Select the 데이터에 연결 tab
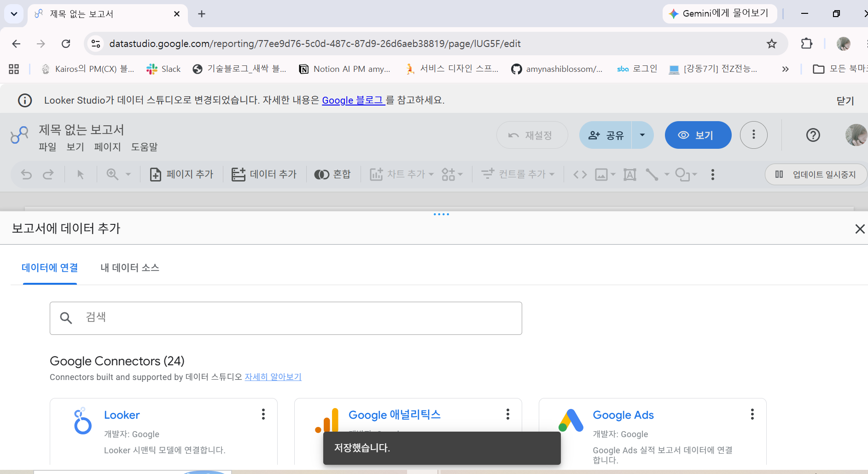This screenshot has width=868, height=474. pyautogui.click(x=50, y=268)
